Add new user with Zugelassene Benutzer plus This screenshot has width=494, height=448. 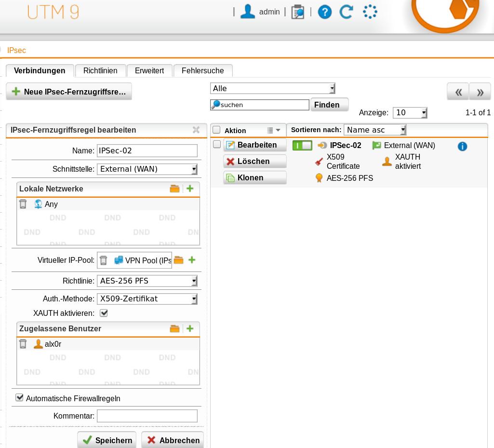(190, 328)
